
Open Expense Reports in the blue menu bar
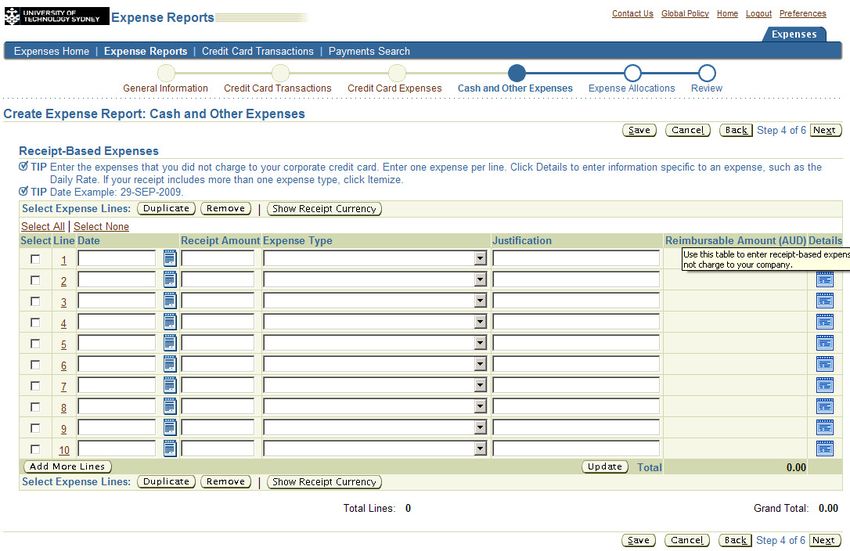[x=145, y=52]
